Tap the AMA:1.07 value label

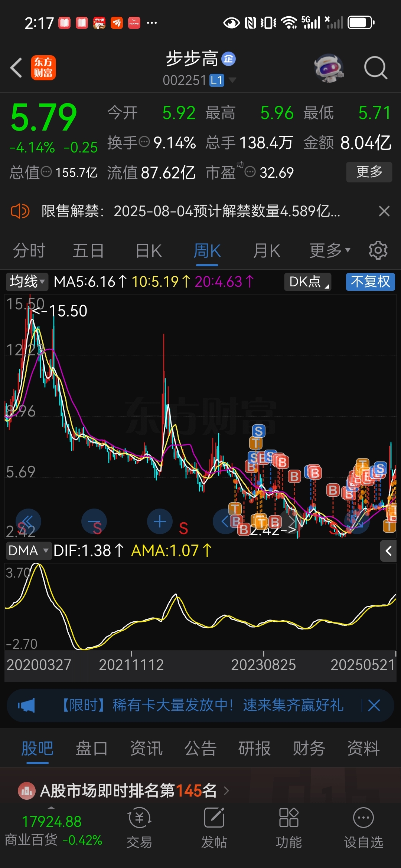tap(171, 550)
